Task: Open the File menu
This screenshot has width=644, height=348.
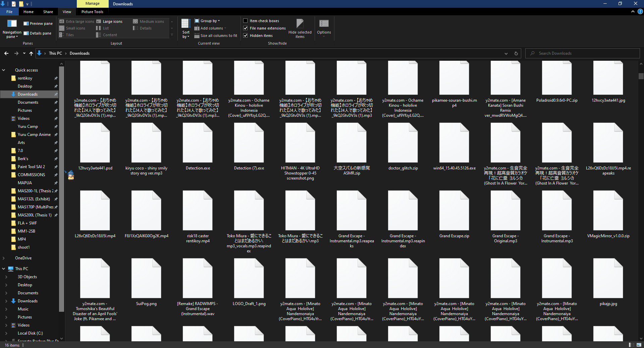Action: (x=9, y=12)
